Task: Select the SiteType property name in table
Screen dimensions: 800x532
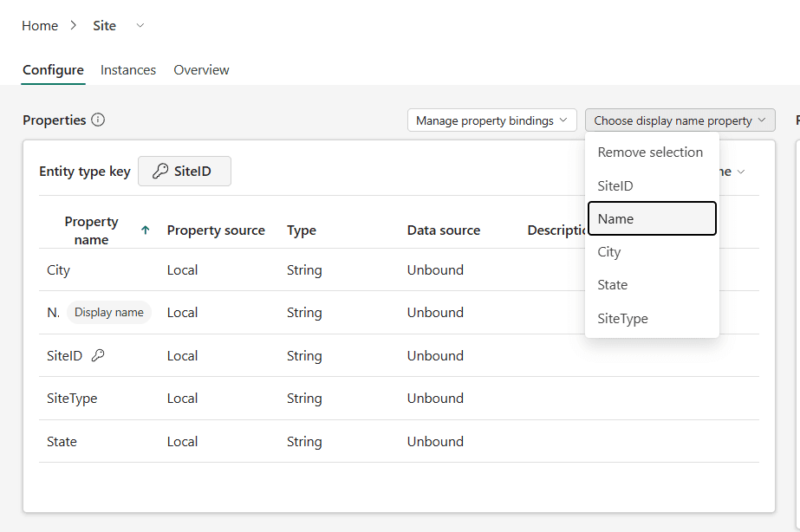Action: pos(72,399)
